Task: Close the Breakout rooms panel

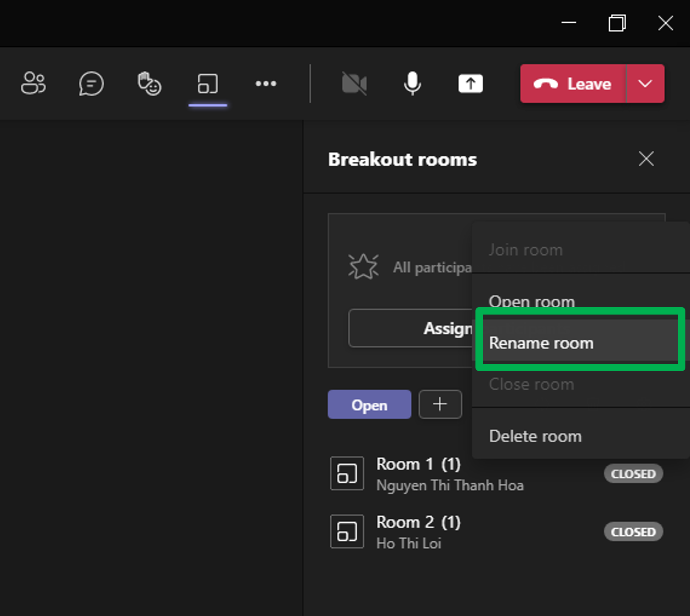Action: coord(646,159)
